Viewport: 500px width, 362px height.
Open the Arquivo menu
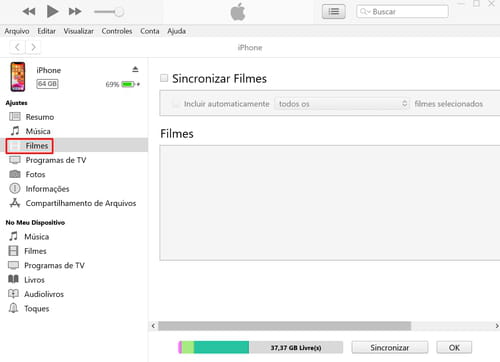point(17,31)
